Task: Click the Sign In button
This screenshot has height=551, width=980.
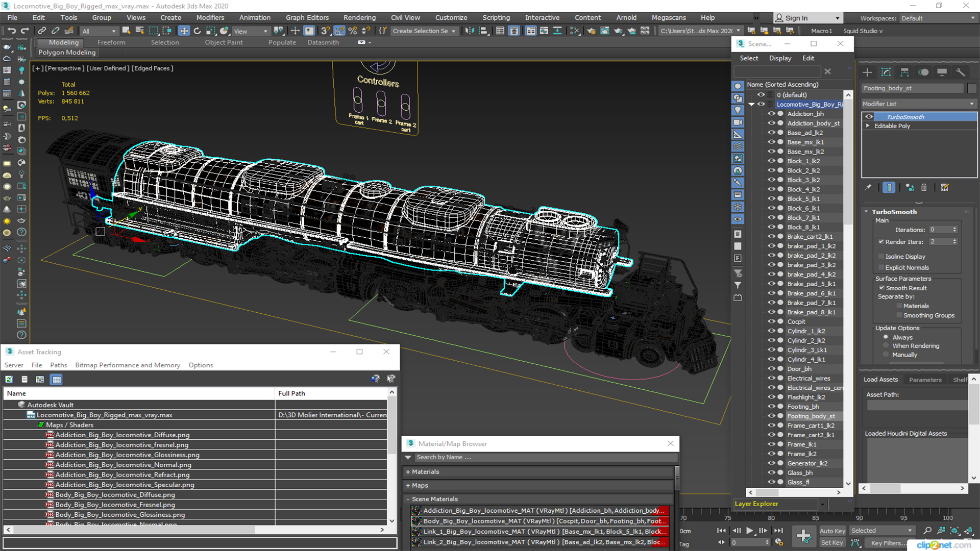Action: pyautogui.click(x=807, y=18)
